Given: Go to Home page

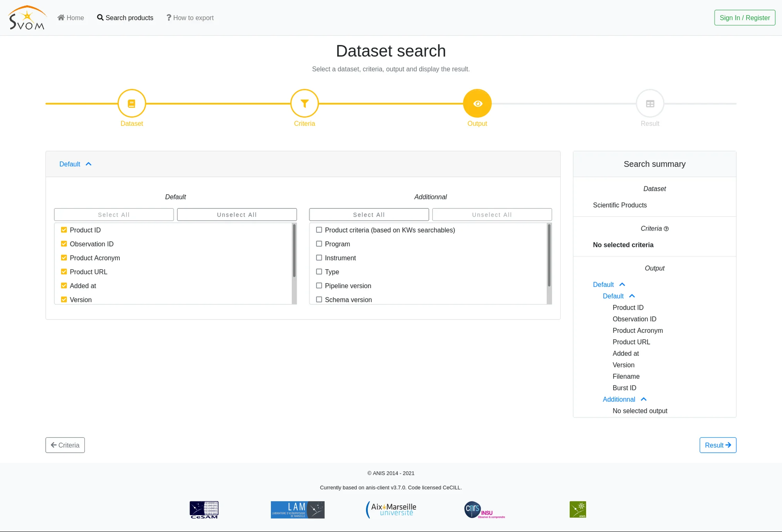Looking at the screenshot, I should click(71, 18).
